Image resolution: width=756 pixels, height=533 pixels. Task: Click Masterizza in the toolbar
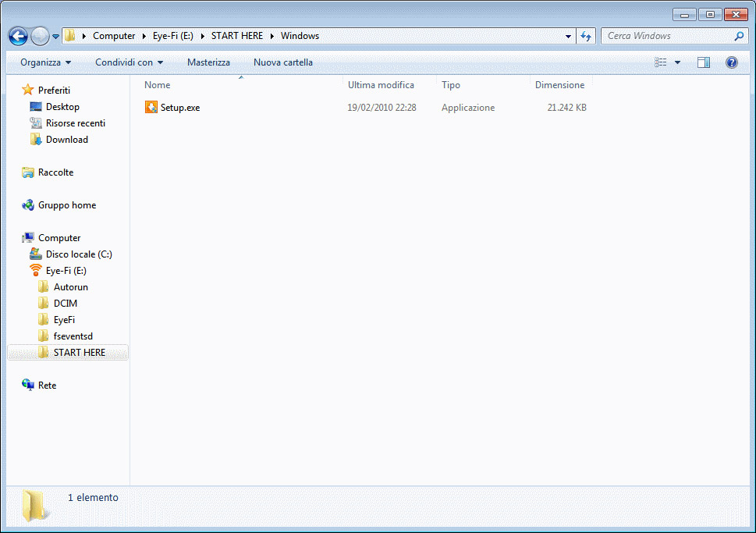pos(208,62)
